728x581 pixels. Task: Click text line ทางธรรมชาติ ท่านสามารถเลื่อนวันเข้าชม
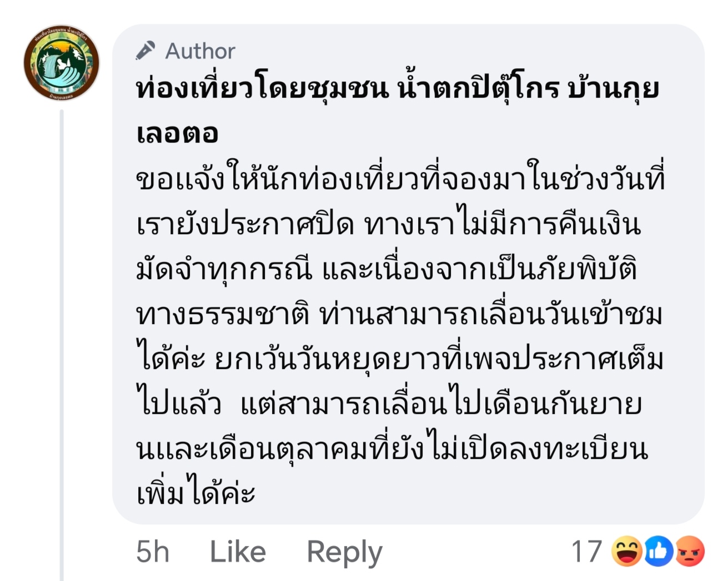pyautogui.click(x=399, y=315)
